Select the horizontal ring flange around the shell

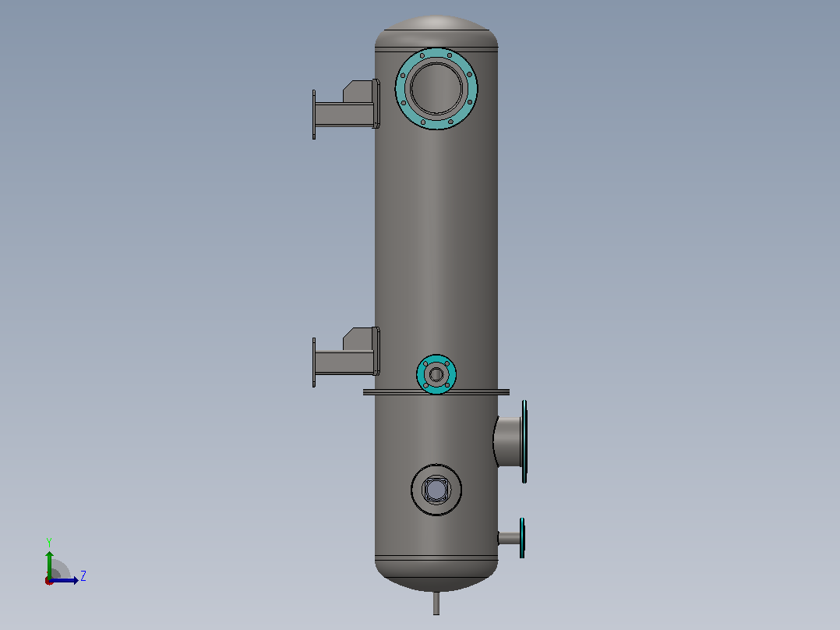pos(436,392)
